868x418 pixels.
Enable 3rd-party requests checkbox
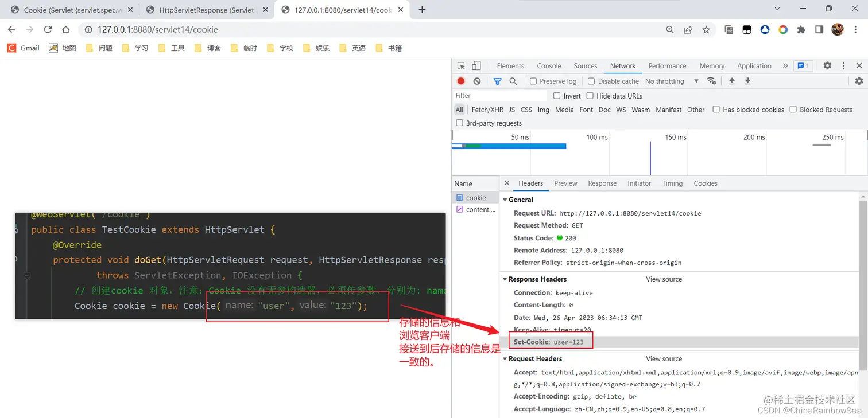(459, 123)
